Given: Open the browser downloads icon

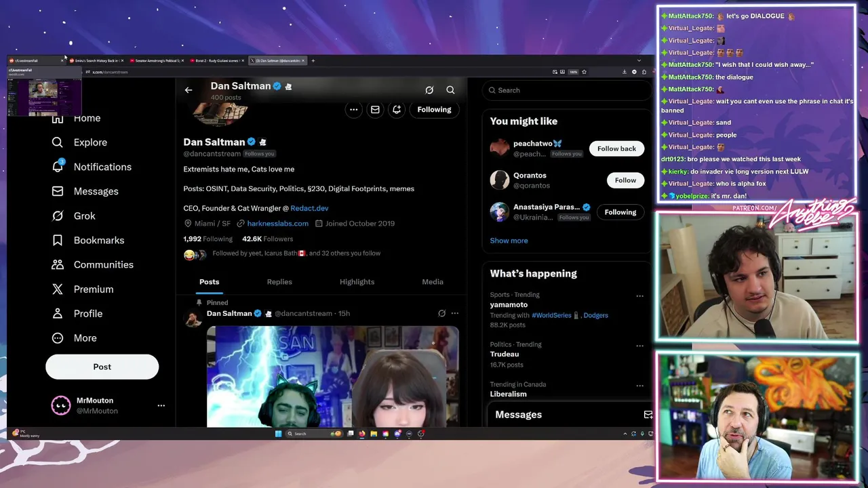Looking at the screenshot, I should point(625,72).
